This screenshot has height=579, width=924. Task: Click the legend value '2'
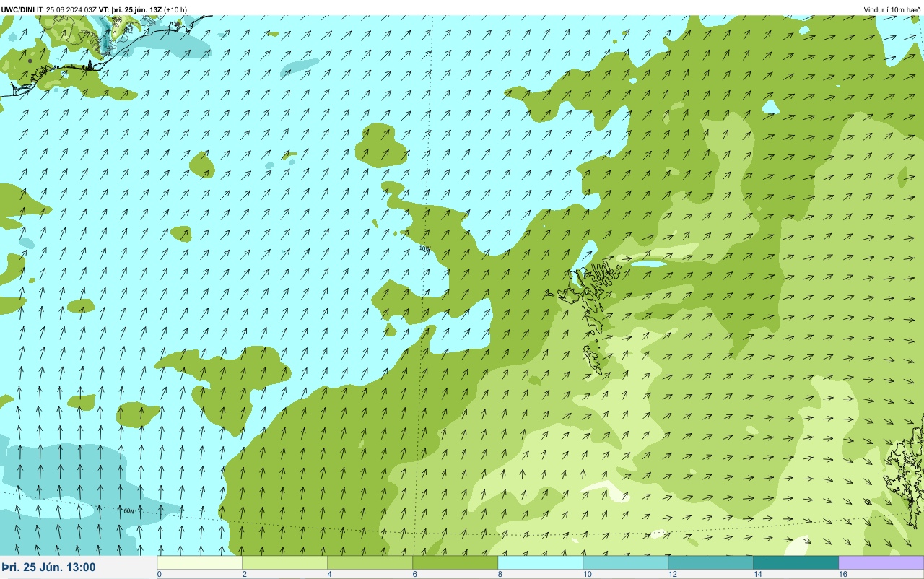pyautogui.click(x=244, y=574)
